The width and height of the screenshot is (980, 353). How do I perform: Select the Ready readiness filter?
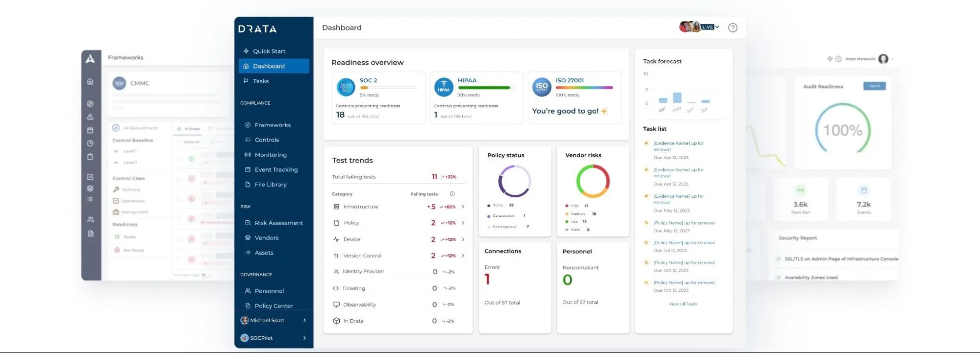(126, 237)
